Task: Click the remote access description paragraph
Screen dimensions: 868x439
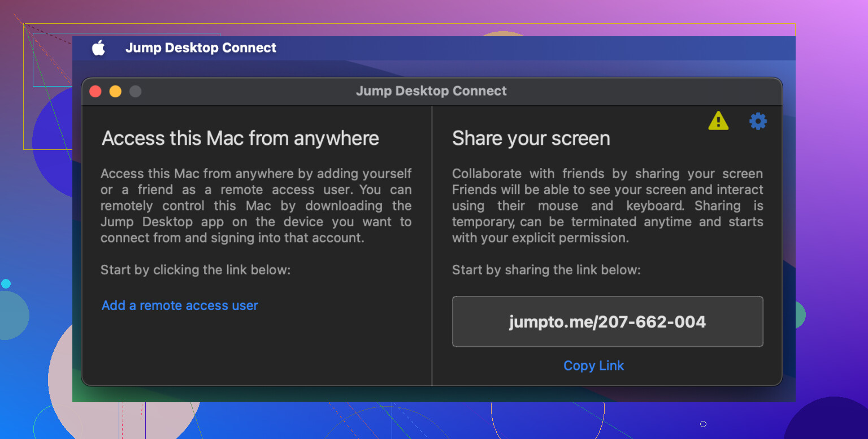Action: pos(256,206)
